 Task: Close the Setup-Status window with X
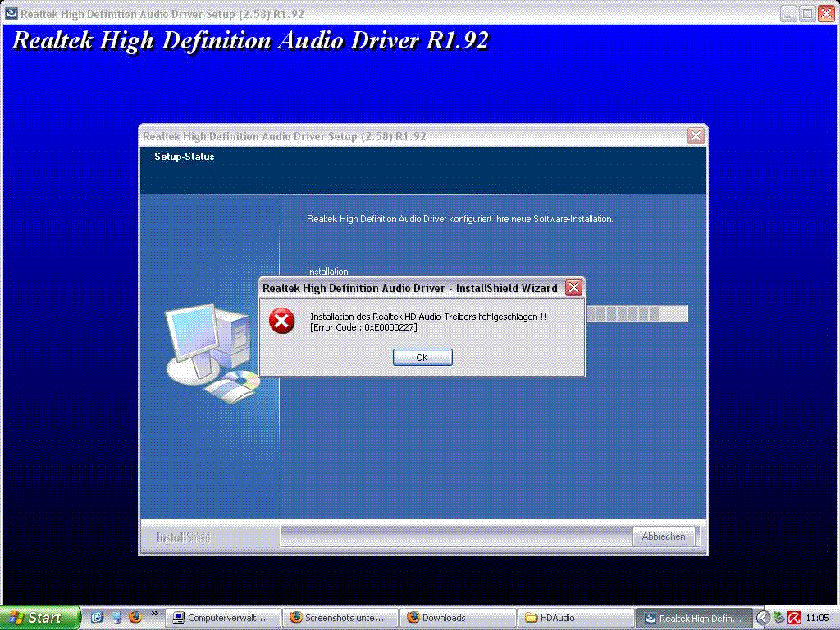point(696,136)
